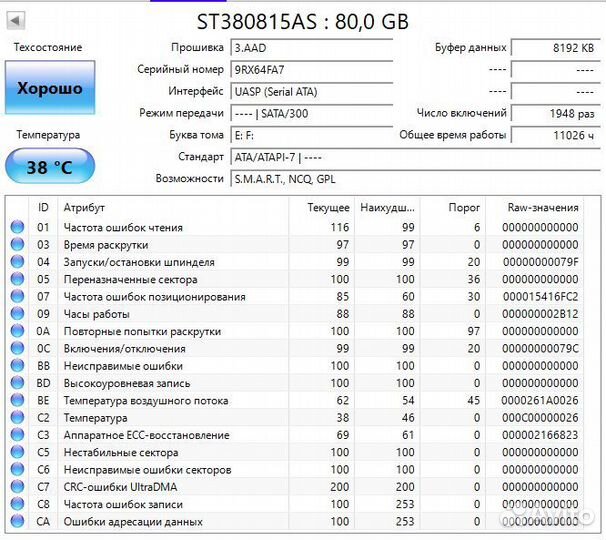Image resolution: width=606 pixels, height=540 pixels.
Task: Click the Атрибут column header
Action: [x=173, y=208]
